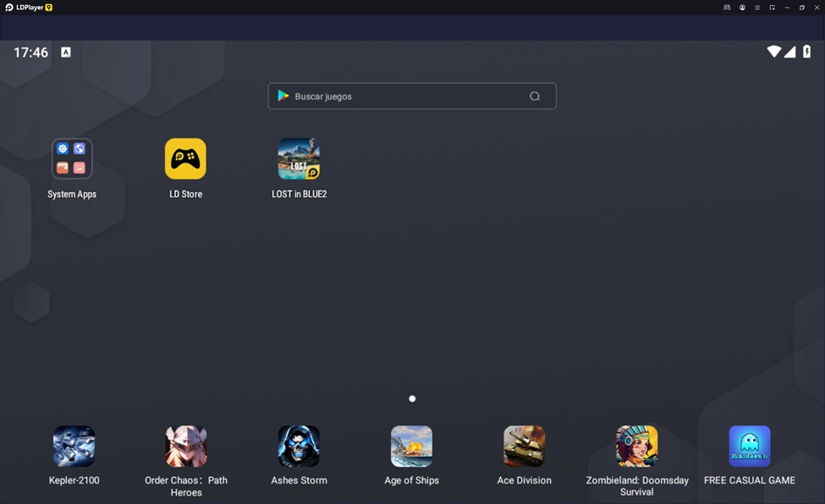Click the LDPlayer logo in title bar

pos(9,8)
